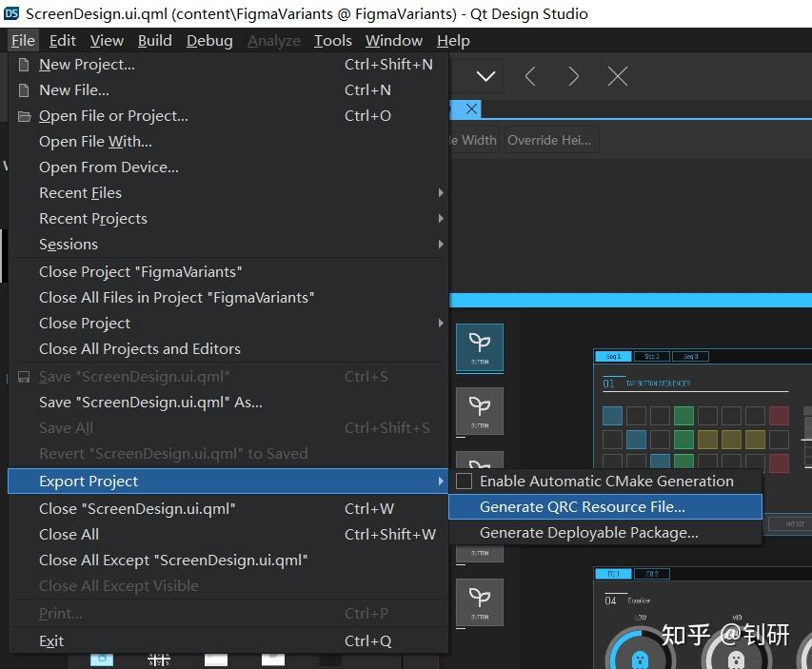Expand the Sessions submenu
The width and height of the screenshot is (812, 669).
click(x=68, y=245)
